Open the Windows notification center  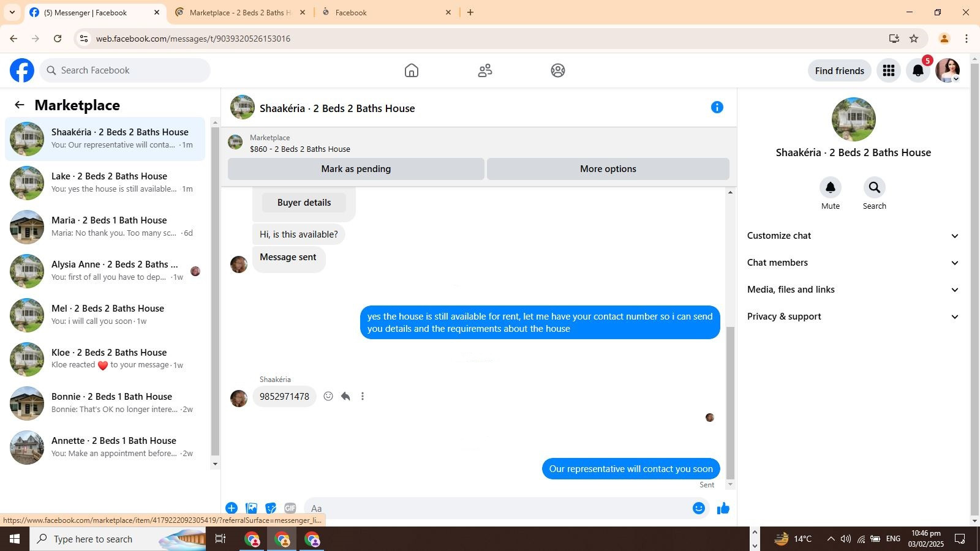[x=960, y=539]
